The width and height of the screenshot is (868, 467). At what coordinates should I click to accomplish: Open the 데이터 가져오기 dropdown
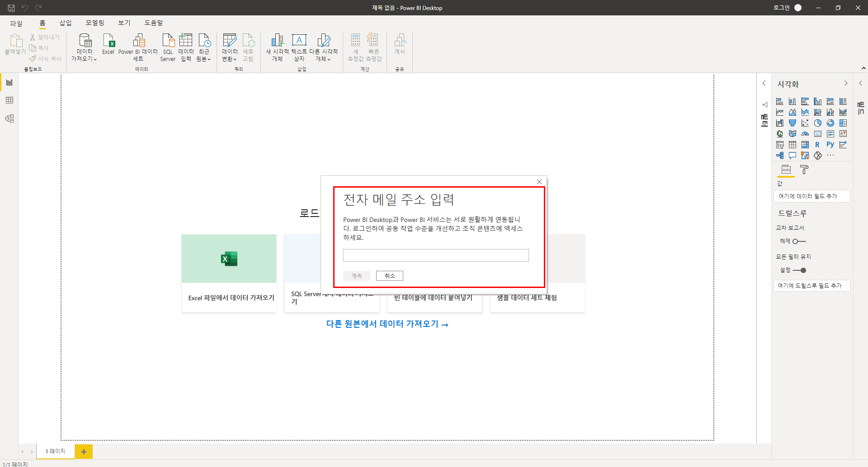pyautogui.click(x=84, y=47)
